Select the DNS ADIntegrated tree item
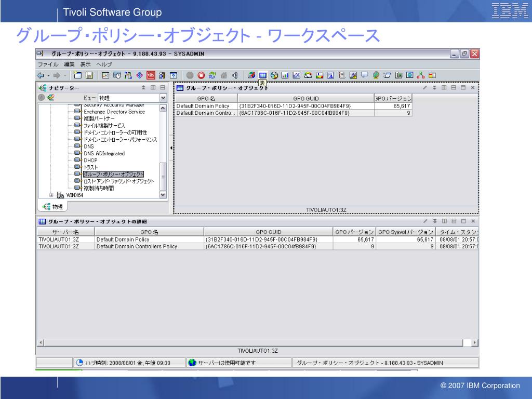Screen dimensions: 532x399 click(x=104, y=153)
